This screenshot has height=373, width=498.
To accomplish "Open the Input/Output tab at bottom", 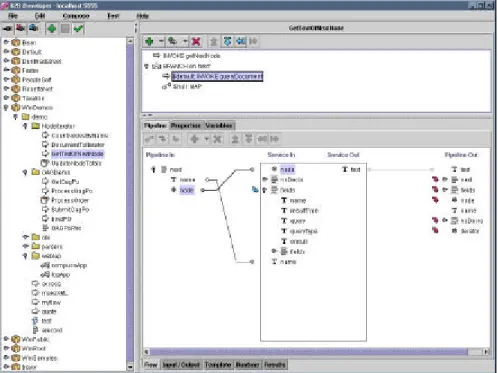I will pyautogui.click(x=181, y=365).
